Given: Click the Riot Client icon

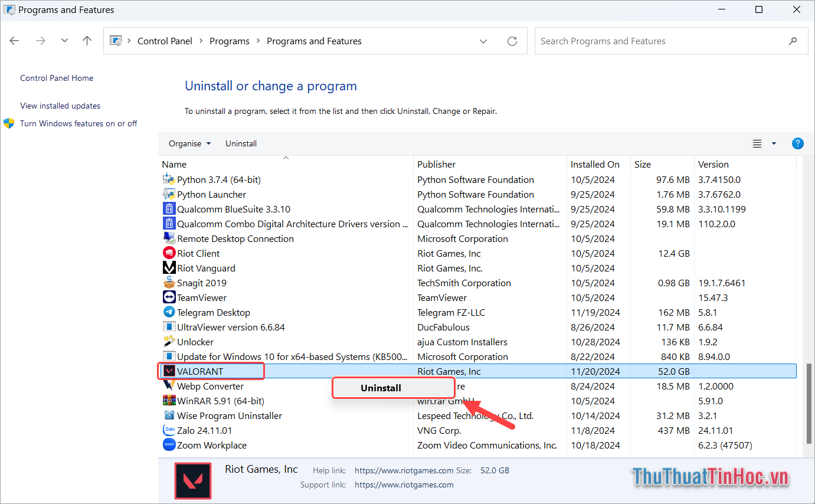Looking at the screenshot, I should point(168,253).
